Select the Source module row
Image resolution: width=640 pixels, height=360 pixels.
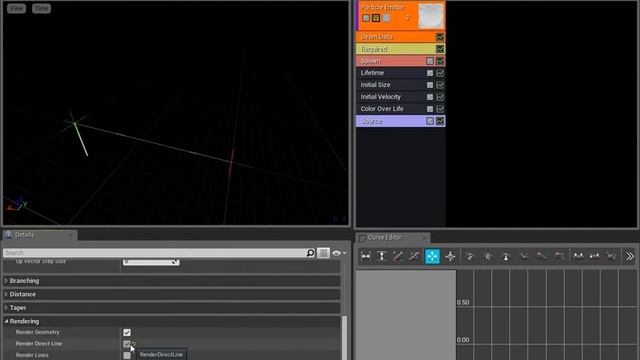(400, 121)
